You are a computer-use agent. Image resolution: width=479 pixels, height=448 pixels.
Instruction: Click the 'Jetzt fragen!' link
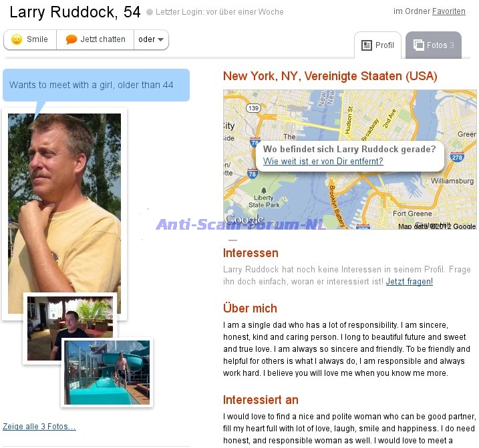click(x=409, y=282)
